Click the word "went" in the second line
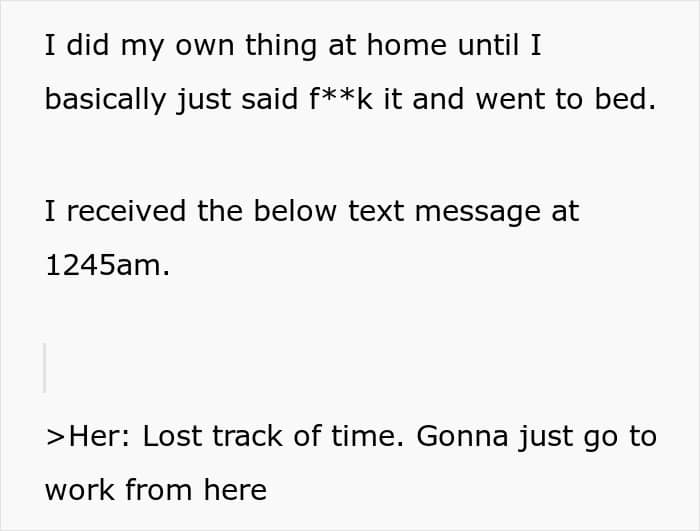The height and width of the screenshot is (531, 700). point(510,100)
